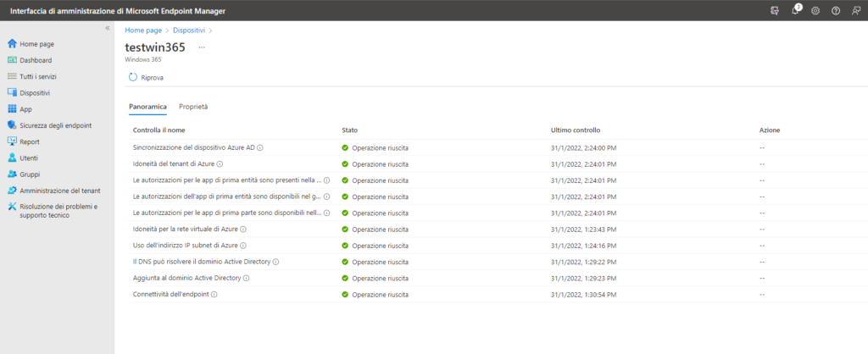Click info icon beside Idoneità per la rete virtuale

(x=243, y=229)
